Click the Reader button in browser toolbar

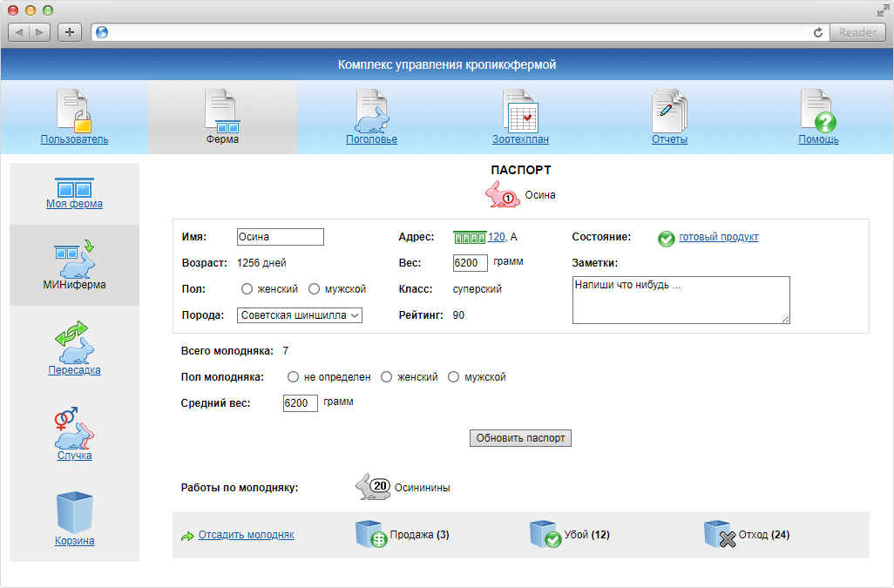pos(857,32)
